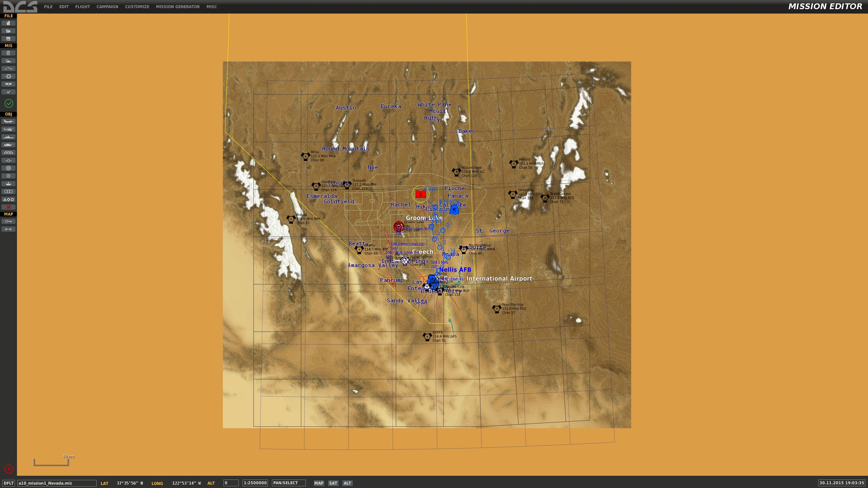Click the PAN/SELECT mode field
Viewport: 868px width, 488px height.
pos(289,483)
